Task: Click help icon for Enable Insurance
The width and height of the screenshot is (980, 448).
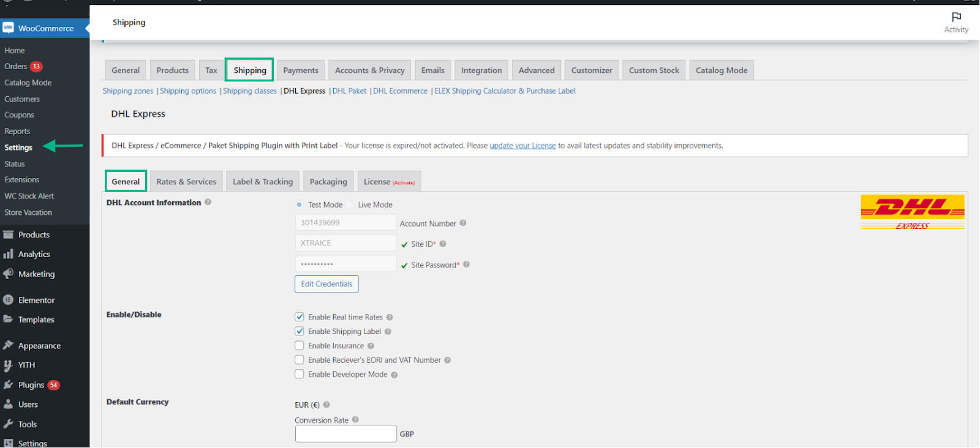Action: (371, 346)
